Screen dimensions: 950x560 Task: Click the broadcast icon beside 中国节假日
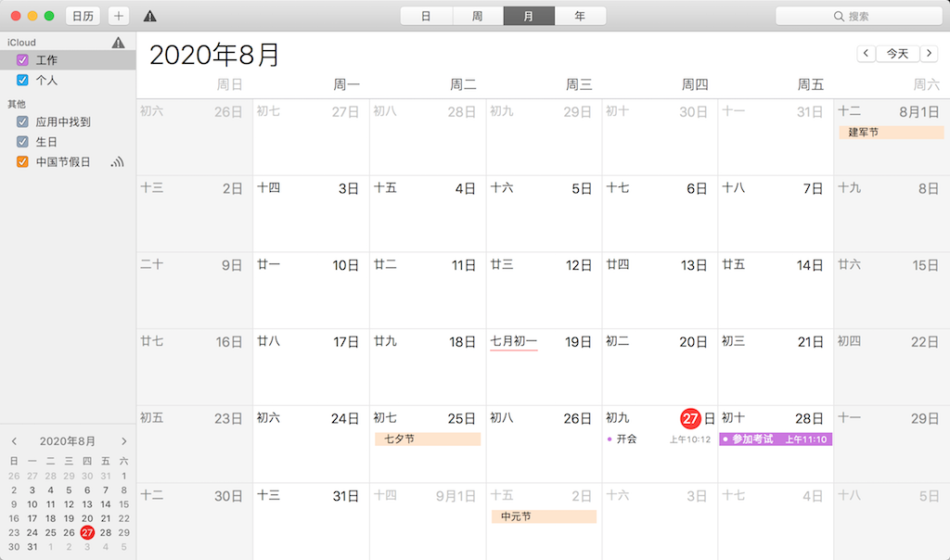coord(118,161)
